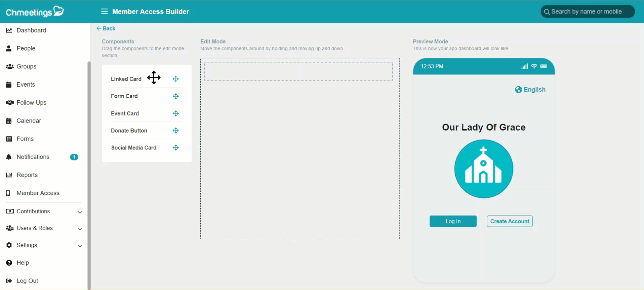Select the English language link

tap(534, 90)
